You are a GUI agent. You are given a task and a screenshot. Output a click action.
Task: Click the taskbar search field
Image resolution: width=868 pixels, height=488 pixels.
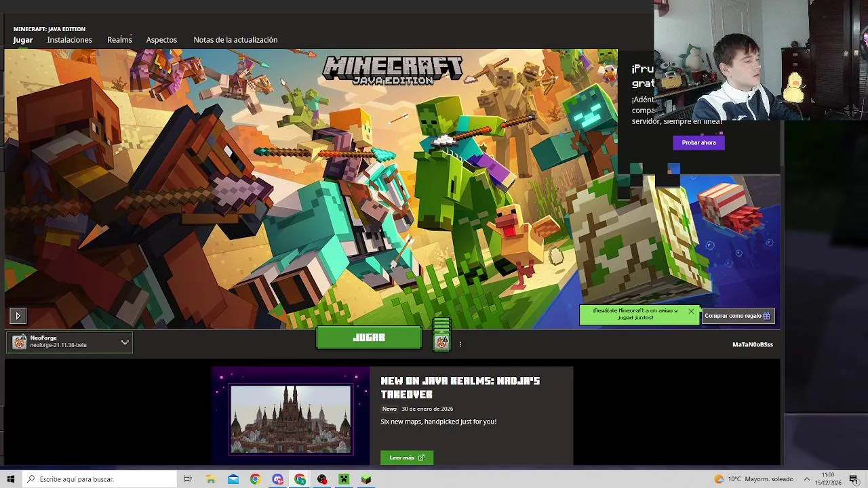[99, 479]
